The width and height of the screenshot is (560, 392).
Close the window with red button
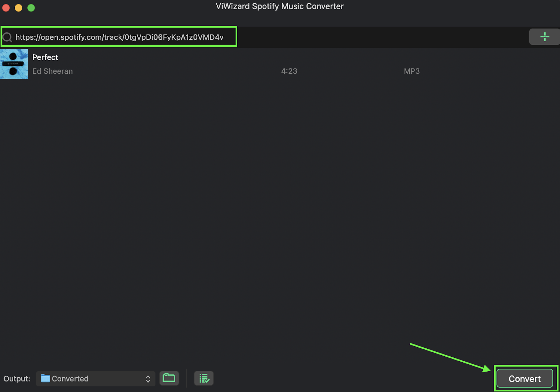(x=6, y=8)
